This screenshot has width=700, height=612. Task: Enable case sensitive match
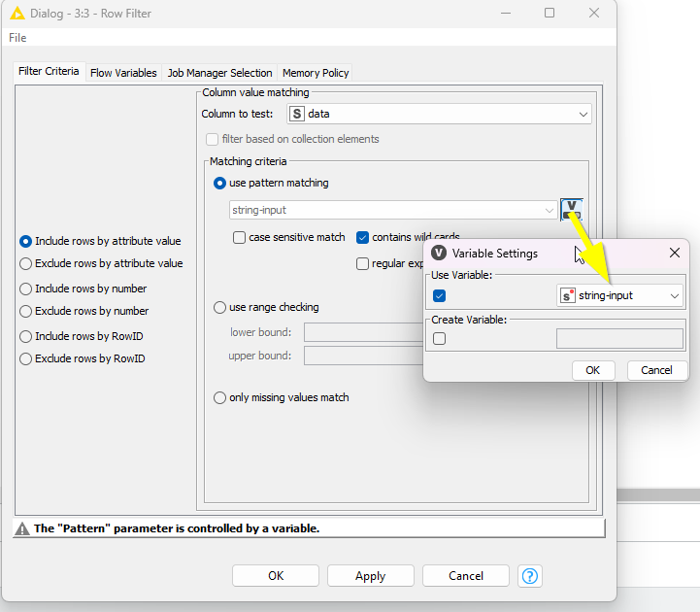(239, 237)
